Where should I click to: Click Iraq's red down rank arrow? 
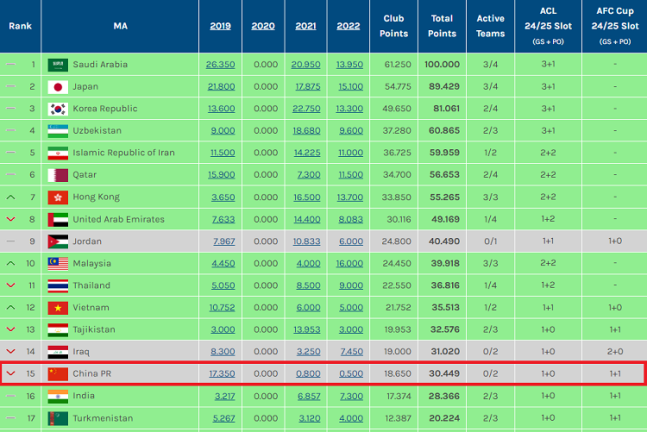point(11,352)
